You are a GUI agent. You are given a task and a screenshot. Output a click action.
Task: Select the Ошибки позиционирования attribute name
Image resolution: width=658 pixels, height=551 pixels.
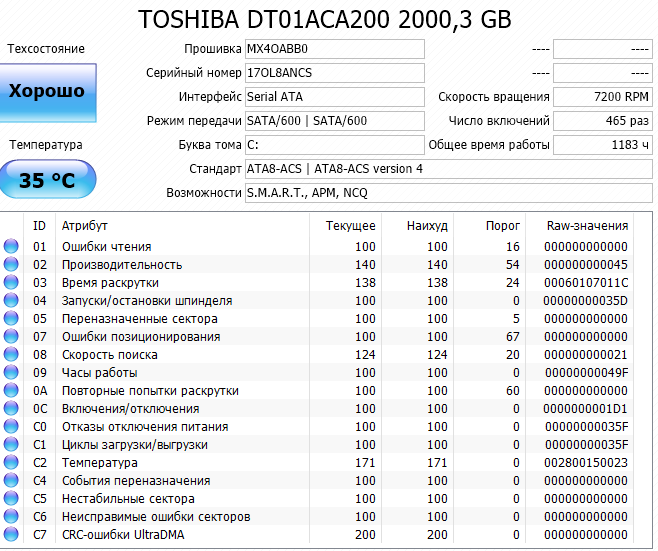141,337
